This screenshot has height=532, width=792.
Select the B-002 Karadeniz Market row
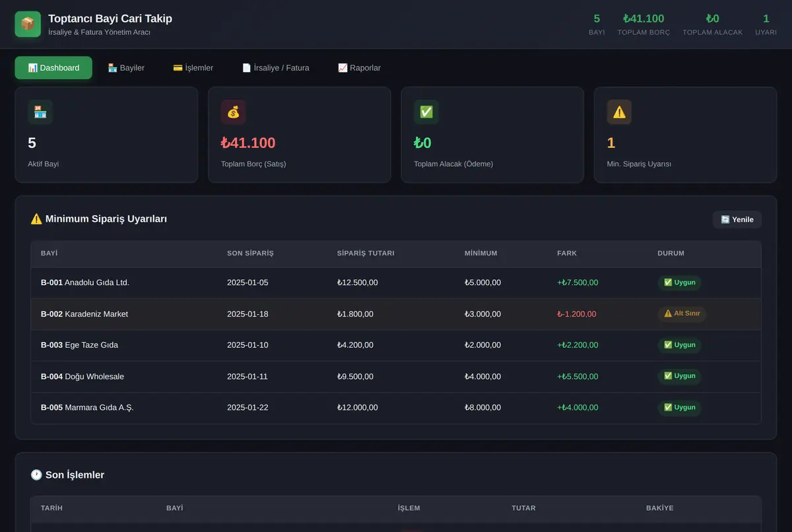(x=396, y=314)
